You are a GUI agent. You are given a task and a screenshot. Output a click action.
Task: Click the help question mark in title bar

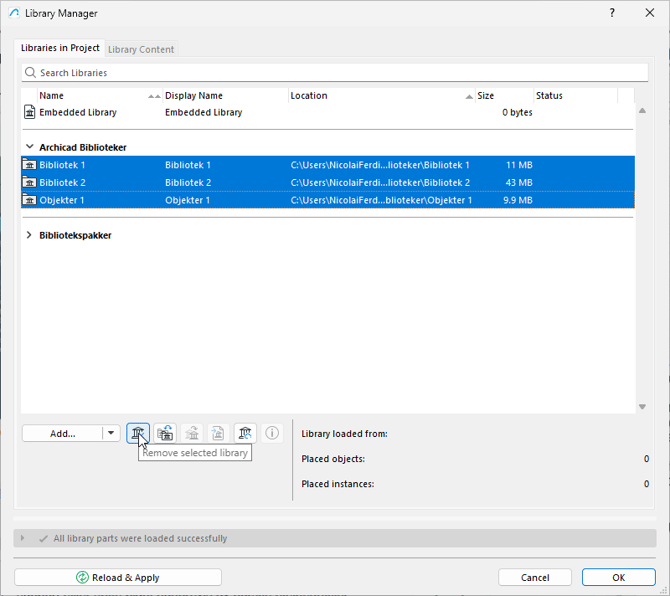(612, 13)
